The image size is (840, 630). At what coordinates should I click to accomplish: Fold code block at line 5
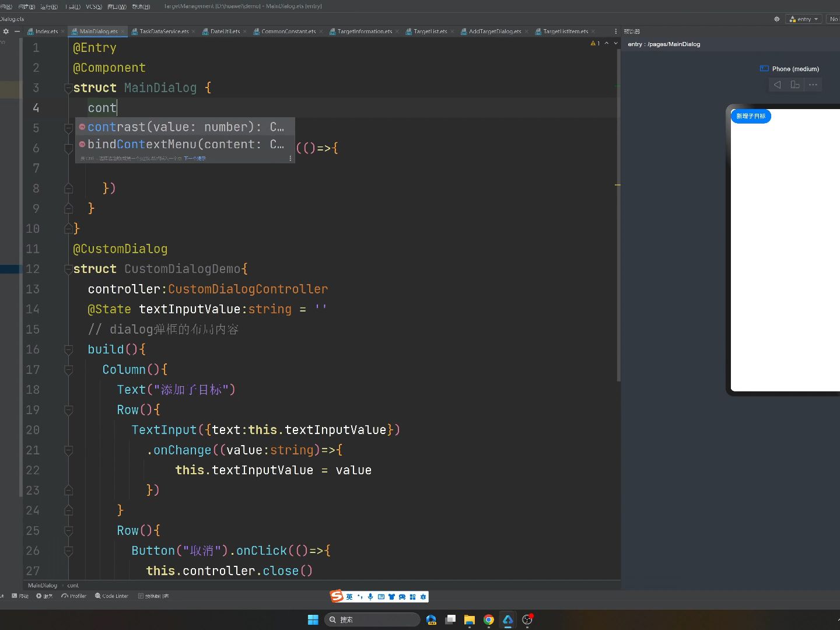pyautogui.click(x=68, y=128)
